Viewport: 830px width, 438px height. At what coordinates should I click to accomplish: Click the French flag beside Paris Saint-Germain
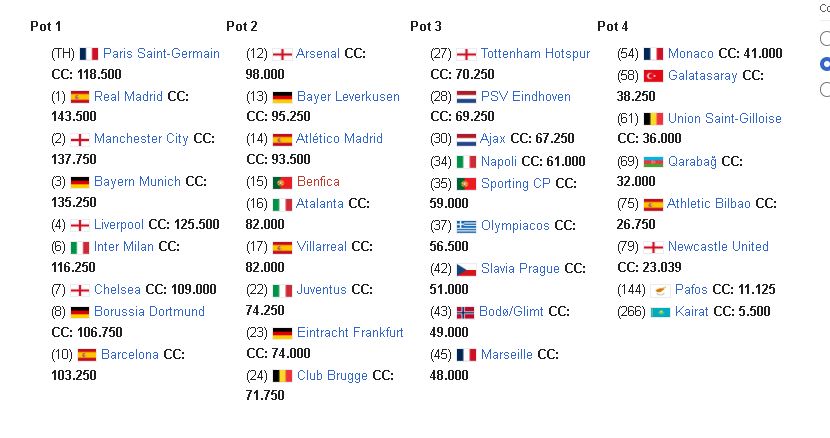tap(89, 54)
